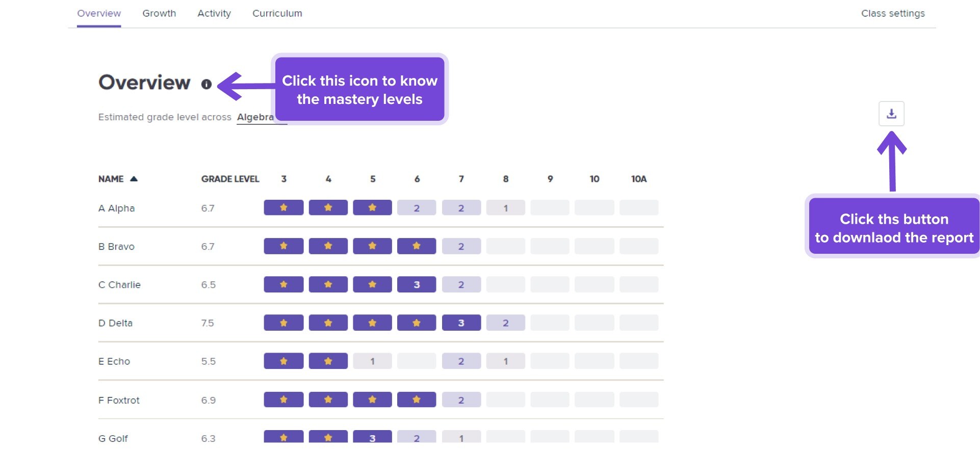Screen dimensions: 980x453
Task: Select C Charlie's grade 6 level 3 cell
Action: point(417,285)
